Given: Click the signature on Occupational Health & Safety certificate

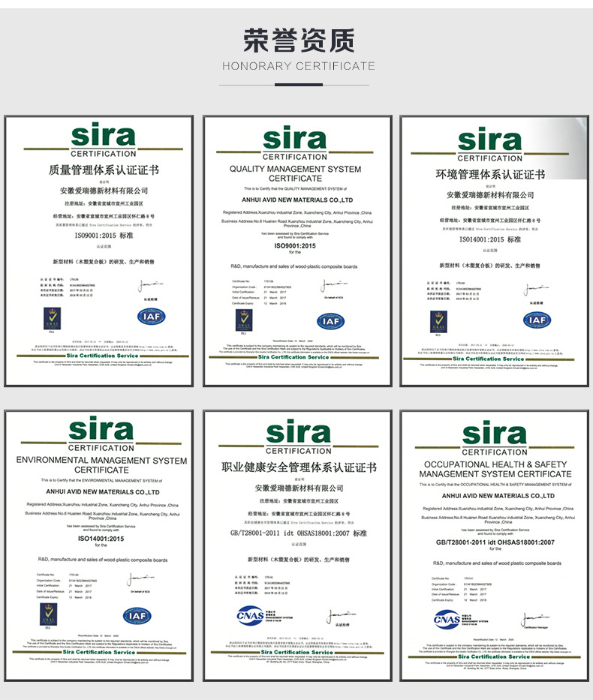Looking at the screenshot, I should (x=535, y=619).
